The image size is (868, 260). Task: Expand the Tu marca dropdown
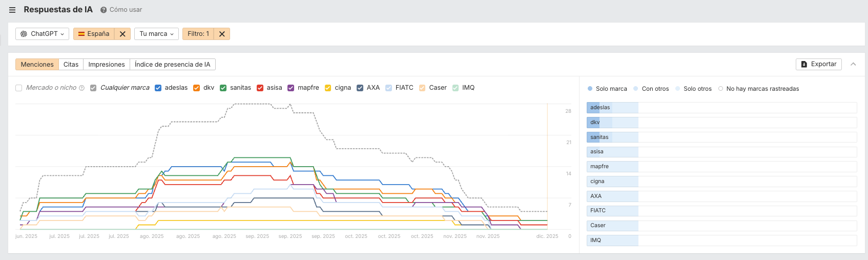point(156,34)
